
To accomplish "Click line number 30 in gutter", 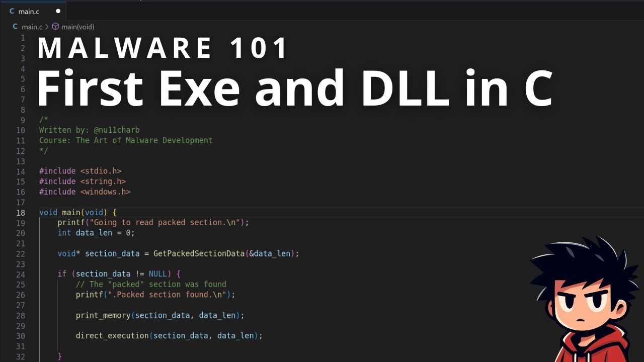I will tap(21, 336).
